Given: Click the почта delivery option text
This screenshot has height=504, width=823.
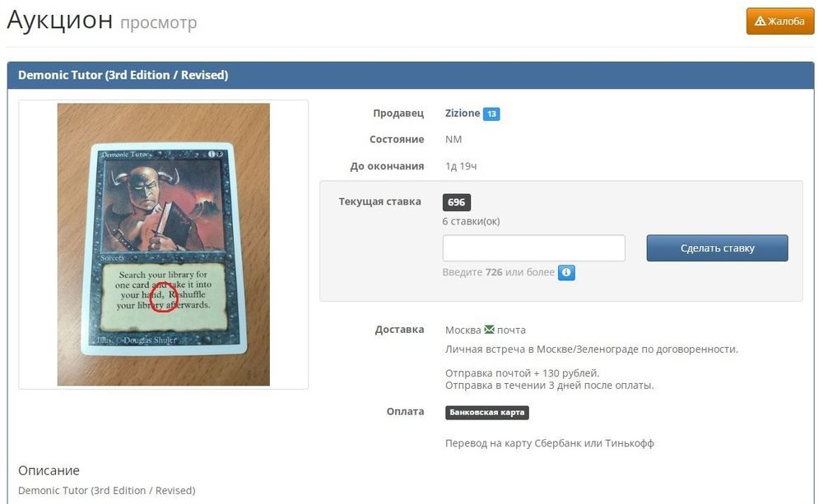Looking at the screenshot, I should point(511,331).
